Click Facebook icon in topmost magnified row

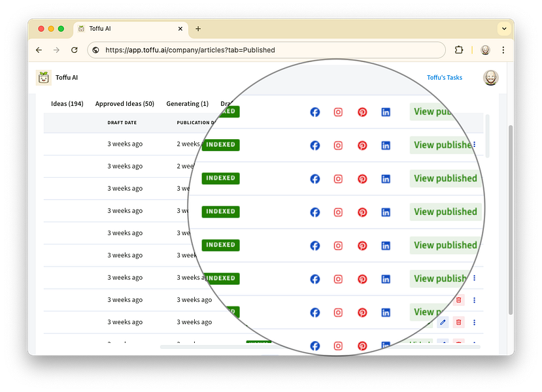pos(315,112)
